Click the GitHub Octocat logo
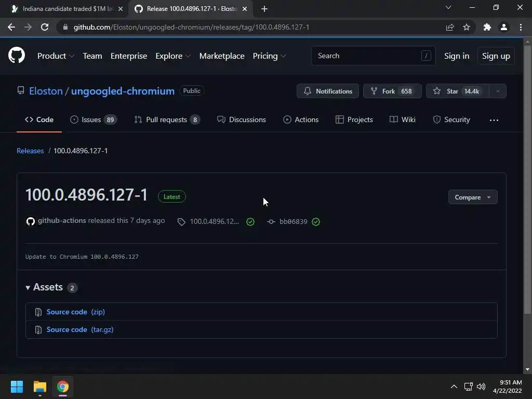532x399 pixels. click(17, 56)
